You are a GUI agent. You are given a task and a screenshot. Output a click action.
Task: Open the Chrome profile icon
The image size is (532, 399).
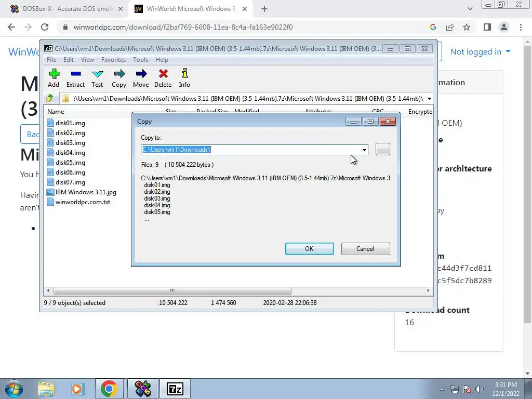click(x=504, y=27)
